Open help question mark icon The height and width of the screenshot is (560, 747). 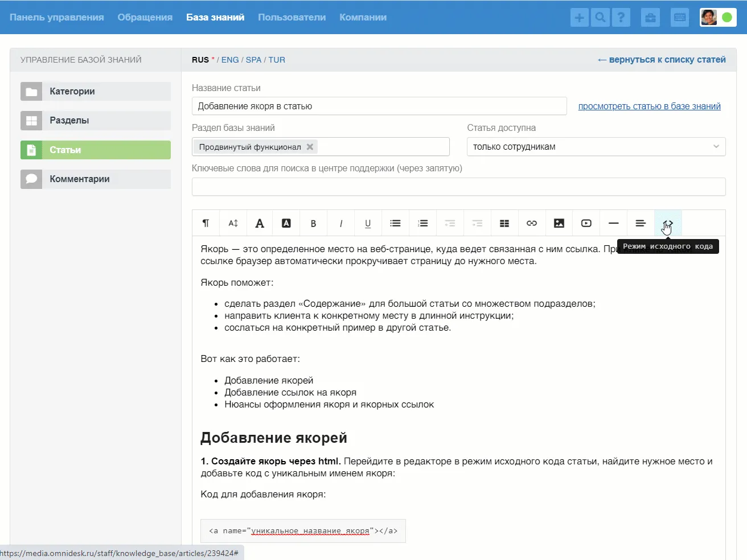621,18
